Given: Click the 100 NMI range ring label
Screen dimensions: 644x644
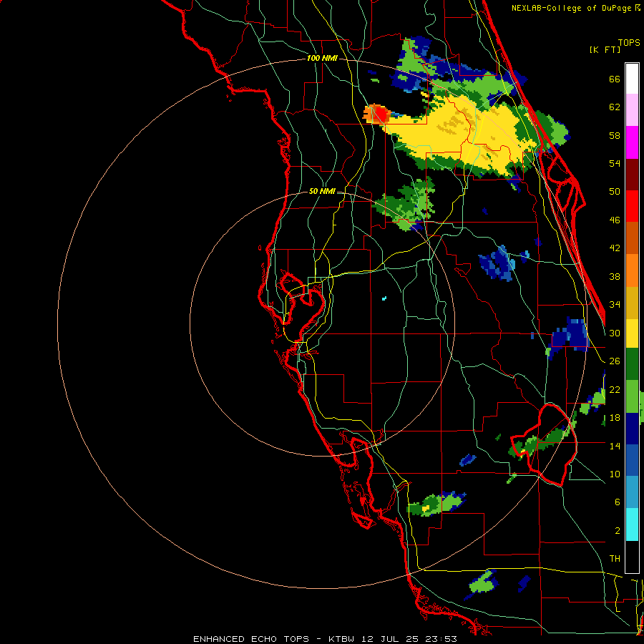Looking at the screenshot, I should [x=322, y=58].
